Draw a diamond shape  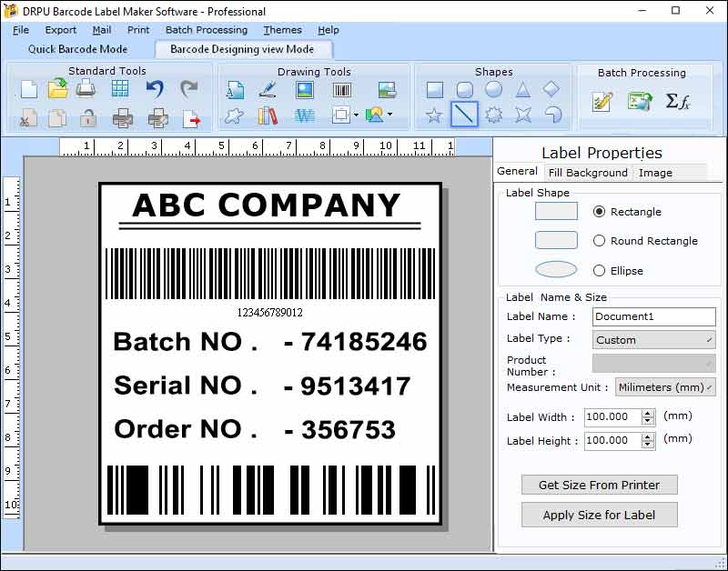(x=551, y=88)
